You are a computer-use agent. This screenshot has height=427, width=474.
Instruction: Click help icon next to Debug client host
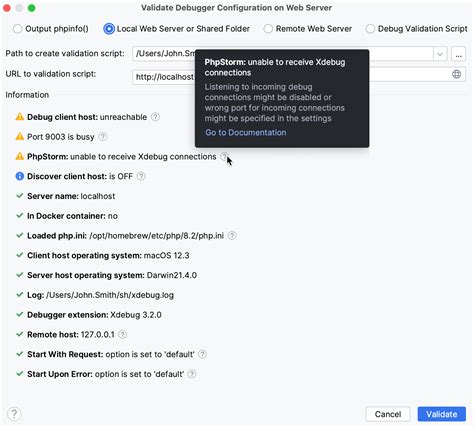155,117
